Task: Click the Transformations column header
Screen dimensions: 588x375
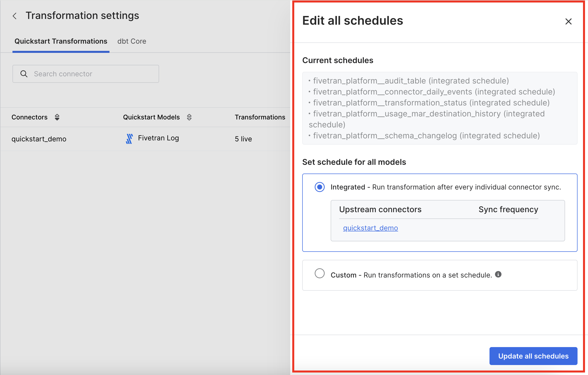Action: pos(260,117)
